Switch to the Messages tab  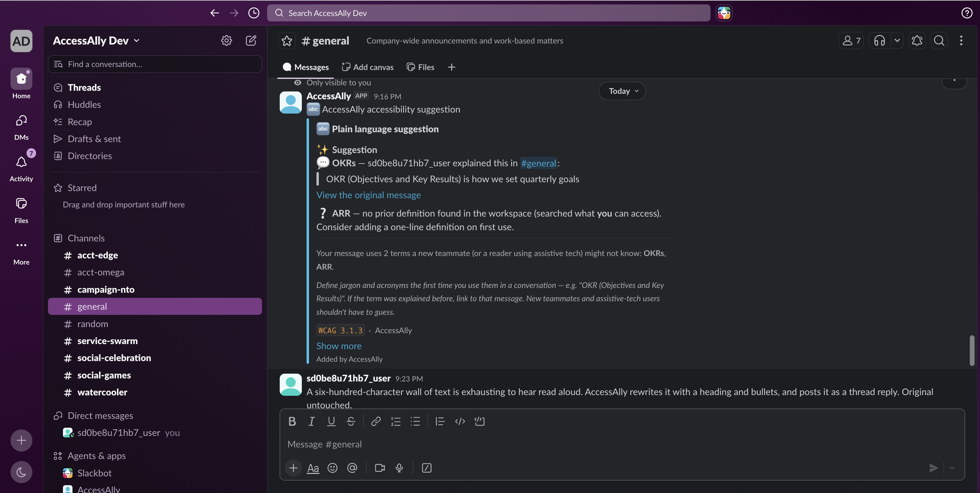coord(306,67)
